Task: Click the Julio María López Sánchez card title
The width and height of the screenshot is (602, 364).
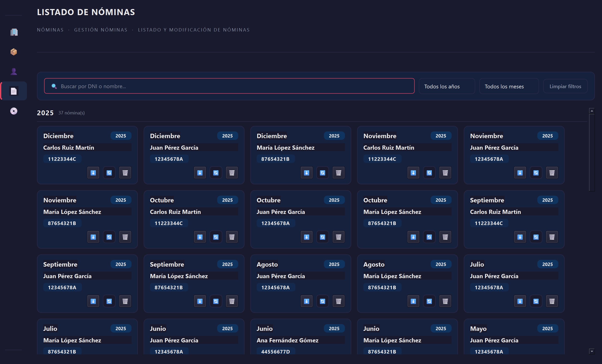Action: click(x=50, y=329)
